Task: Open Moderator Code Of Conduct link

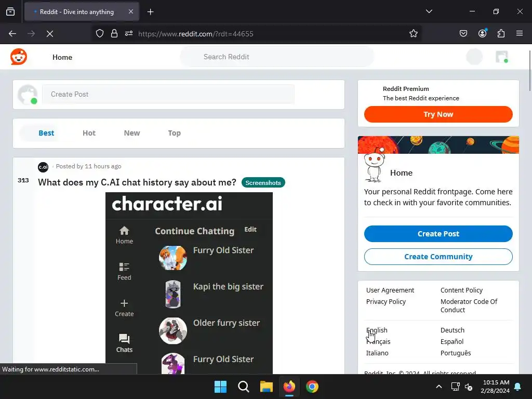Action: click(469, 305)
